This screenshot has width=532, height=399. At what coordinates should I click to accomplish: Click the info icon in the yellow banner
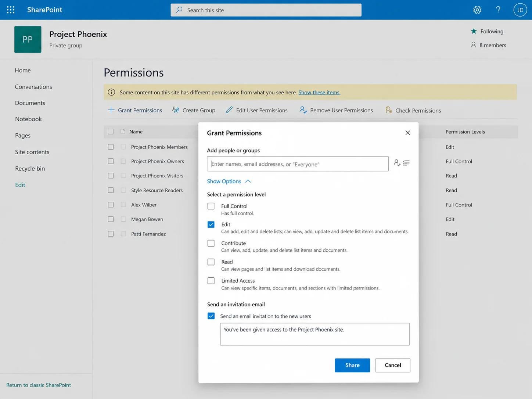click(x=111, y=92)
